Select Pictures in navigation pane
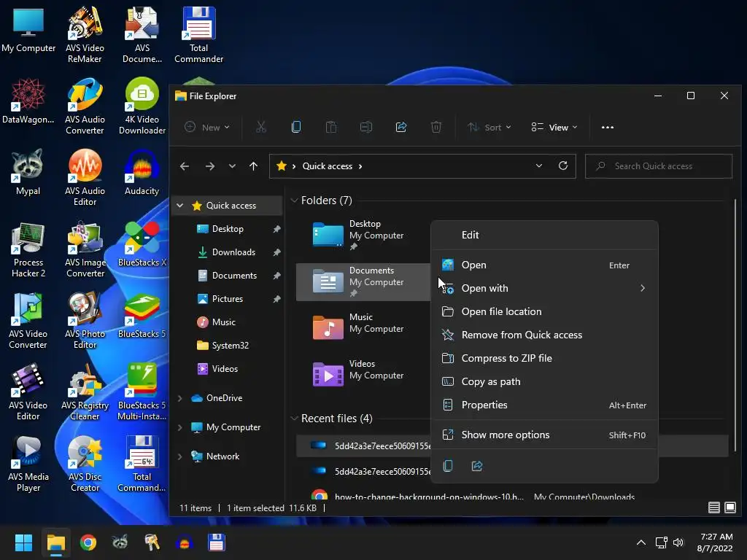This screenshot has height=560, width=747. point(228,299)
